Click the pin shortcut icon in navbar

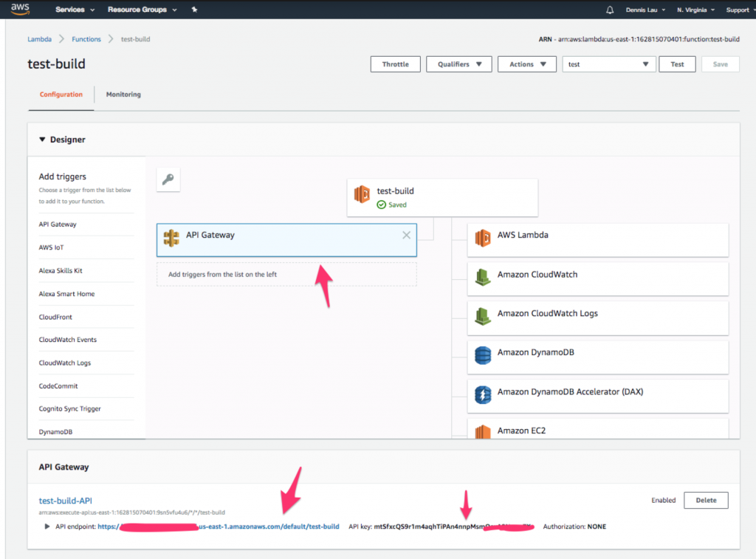(194, 10)
